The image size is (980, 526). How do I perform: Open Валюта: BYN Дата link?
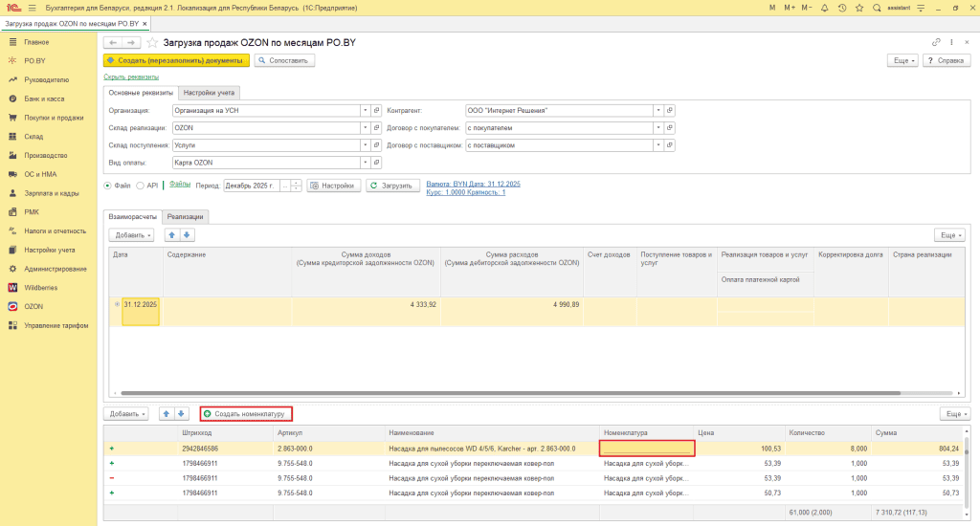pyautogui.click(x=473, y=185)
